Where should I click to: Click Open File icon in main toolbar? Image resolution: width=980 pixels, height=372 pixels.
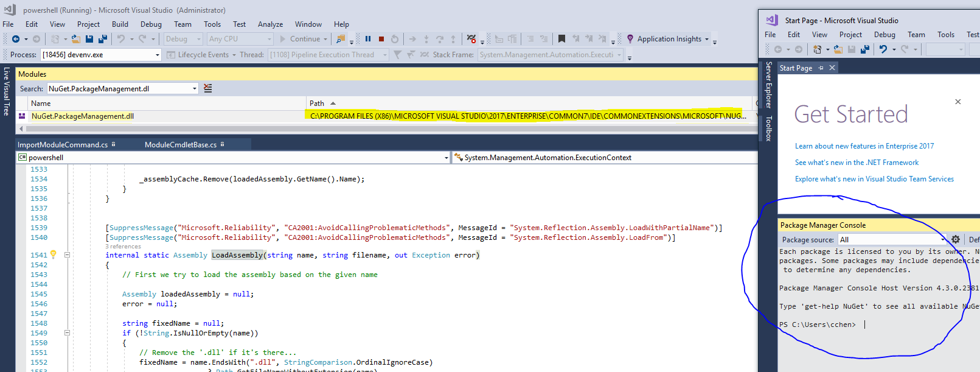[x=76, y=39]
